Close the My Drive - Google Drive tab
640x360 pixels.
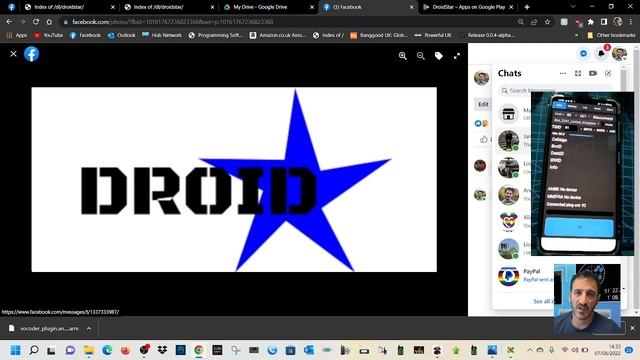pos(312,7)
